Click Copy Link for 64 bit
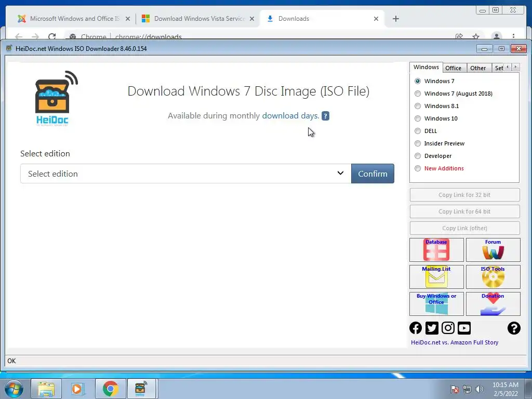The width and height of the screenshot is (532, 399). click(x=464, y=211)
